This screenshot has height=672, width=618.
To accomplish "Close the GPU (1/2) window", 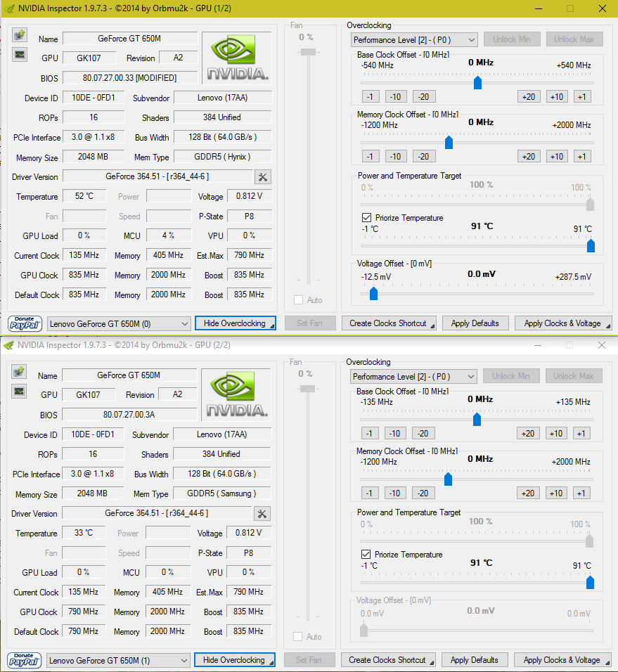I will (602, 8).
